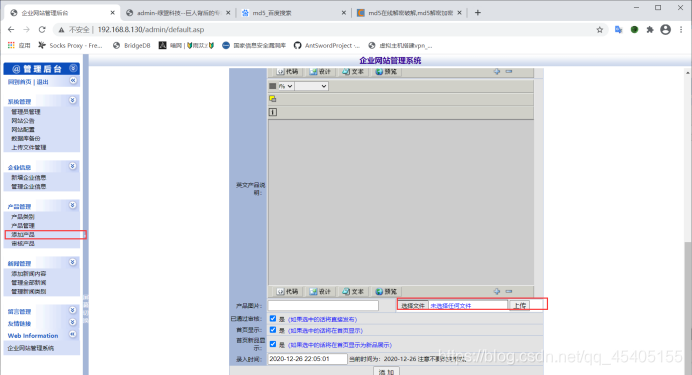Collapse the 系统管理 sidebar section
The image size is (692, 375).
[x=73, y=101]
